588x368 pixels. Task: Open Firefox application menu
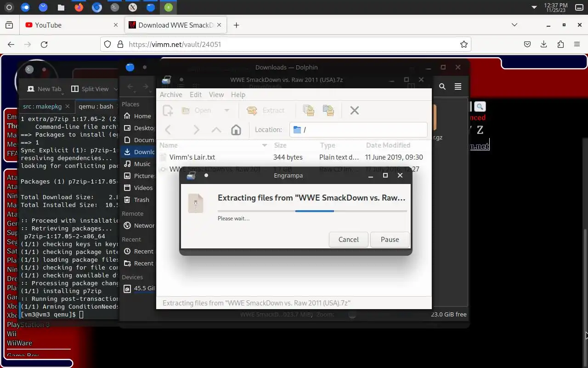pos(577,44)
